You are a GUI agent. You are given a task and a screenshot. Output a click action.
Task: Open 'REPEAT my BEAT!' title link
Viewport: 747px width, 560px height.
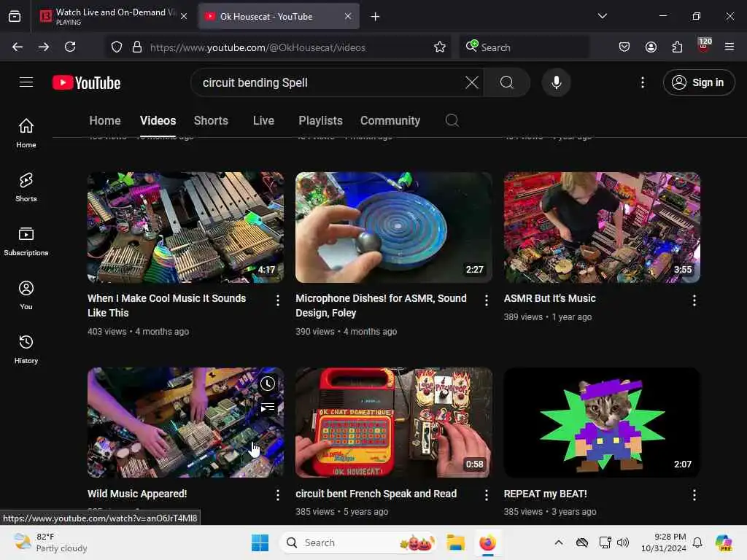[x=545, y=494]
